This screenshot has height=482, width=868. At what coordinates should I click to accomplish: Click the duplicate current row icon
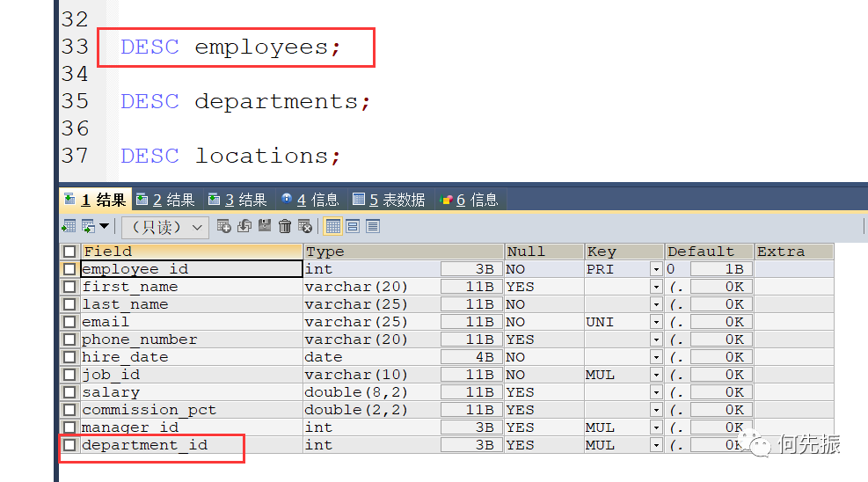[x=244, y=226]
